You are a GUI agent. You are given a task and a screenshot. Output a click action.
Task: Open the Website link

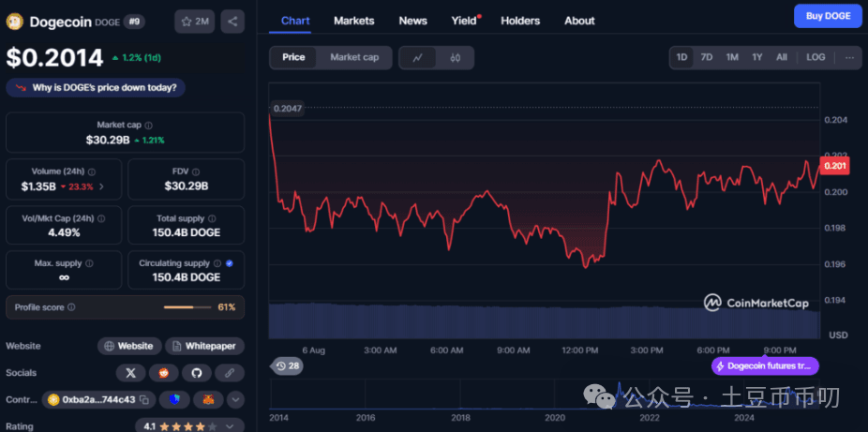[129, 347]
